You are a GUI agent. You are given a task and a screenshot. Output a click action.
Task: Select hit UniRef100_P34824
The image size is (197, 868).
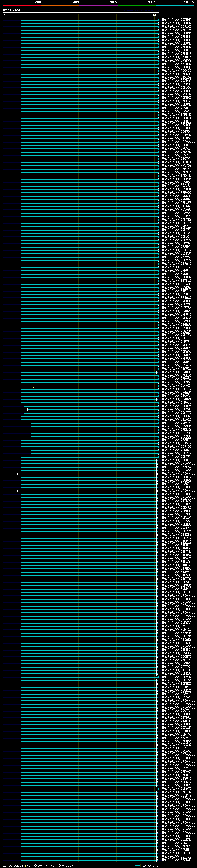click(x=177, y=399)
